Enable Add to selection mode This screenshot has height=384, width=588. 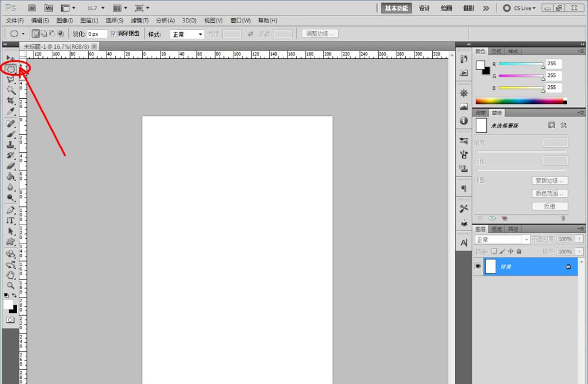(44, 34)
